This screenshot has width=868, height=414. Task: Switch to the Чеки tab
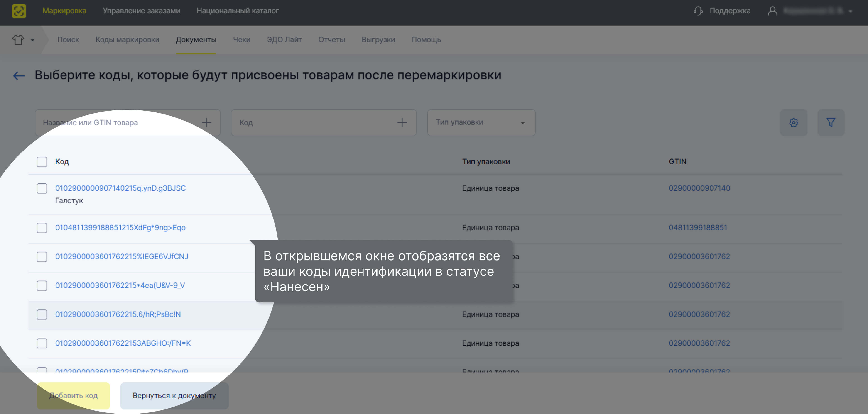click(242, 39)
